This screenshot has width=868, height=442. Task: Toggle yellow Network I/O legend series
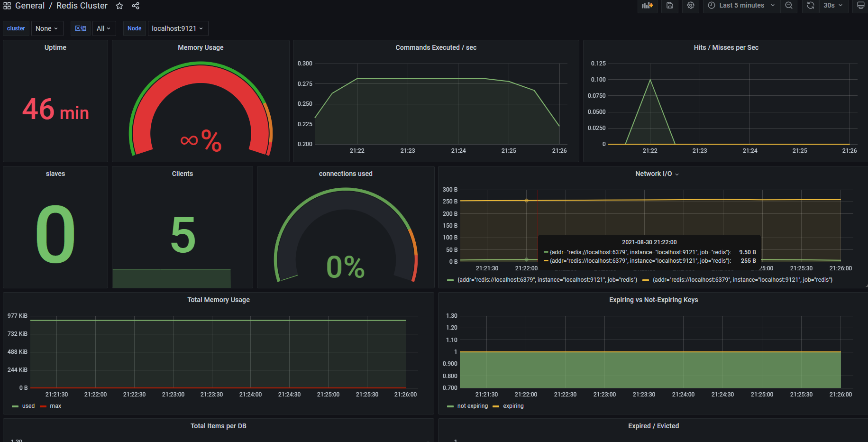742,280
